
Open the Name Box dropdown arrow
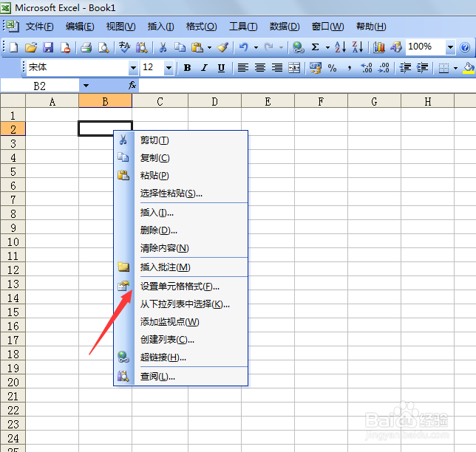(x=86, y=86)
